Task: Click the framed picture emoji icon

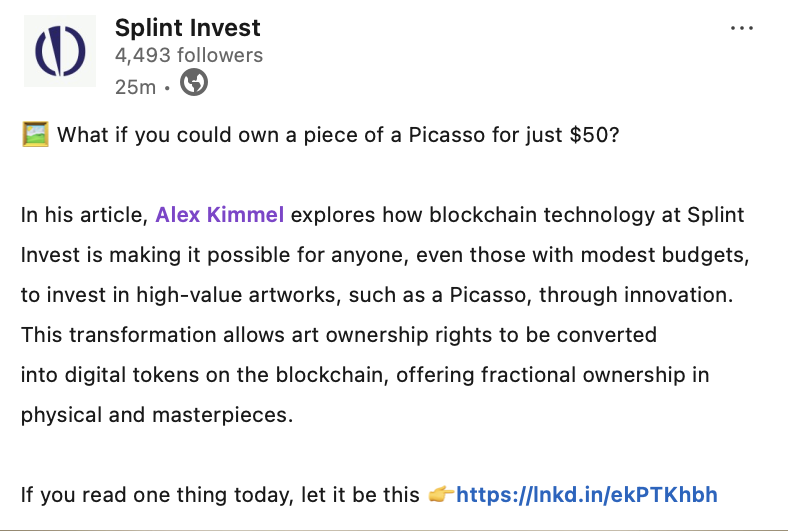Action: [35, 134]
